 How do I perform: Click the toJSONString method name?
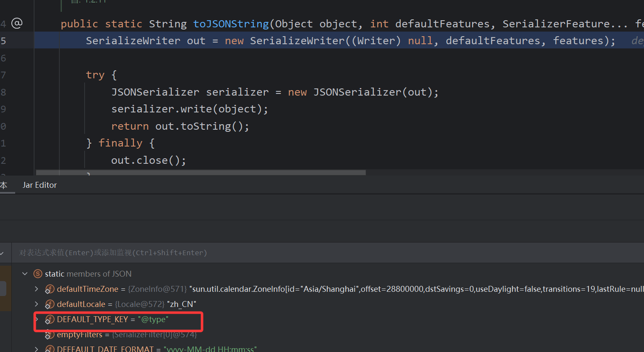click(x=231, y=24)
